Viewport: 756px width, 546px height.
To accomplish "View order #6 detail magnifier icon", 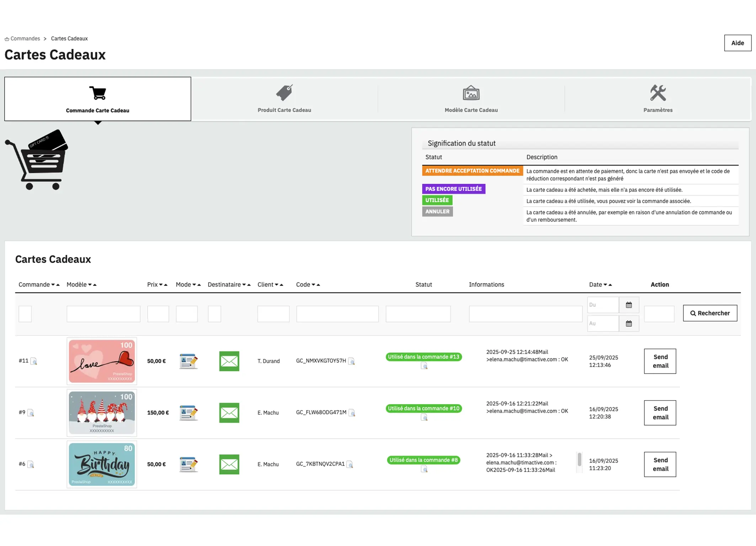I will [31, 464].
